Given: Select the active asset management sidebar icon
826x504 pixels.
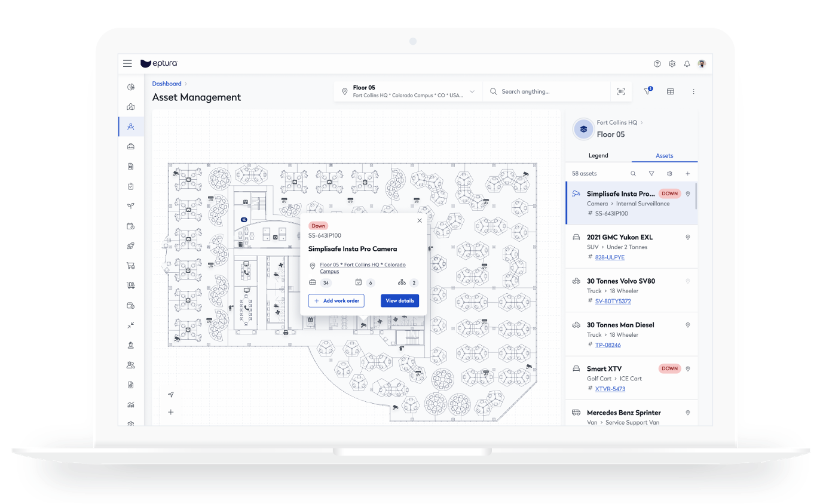Looking at the screenshot, I should click(131, 127).
